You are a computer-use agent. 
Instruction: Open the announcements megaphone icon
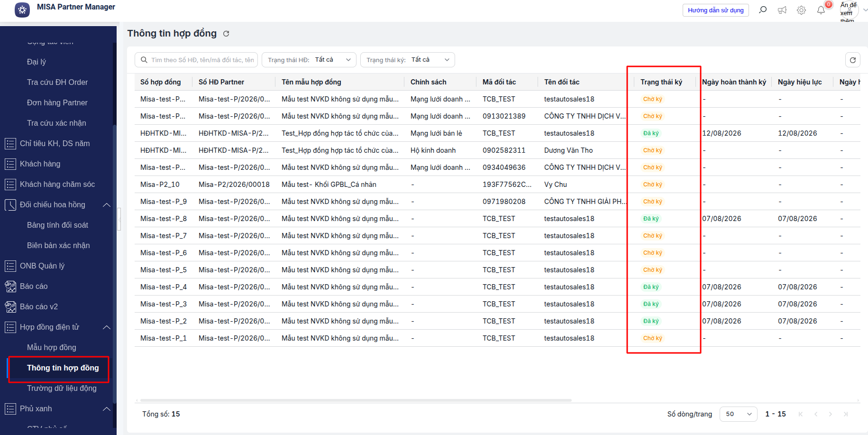pyautogui.click(x=782, y=10)
